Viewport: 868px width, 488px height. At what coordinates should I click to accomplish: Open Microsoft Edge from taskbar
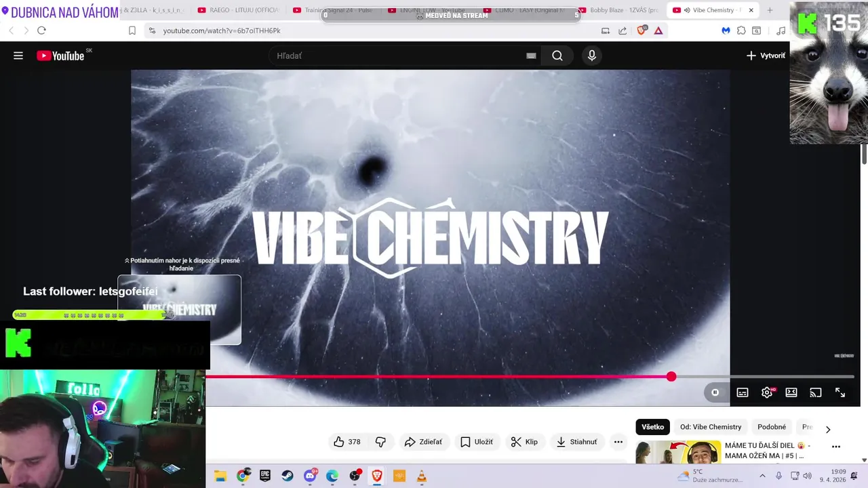click(x=332, y=476)
